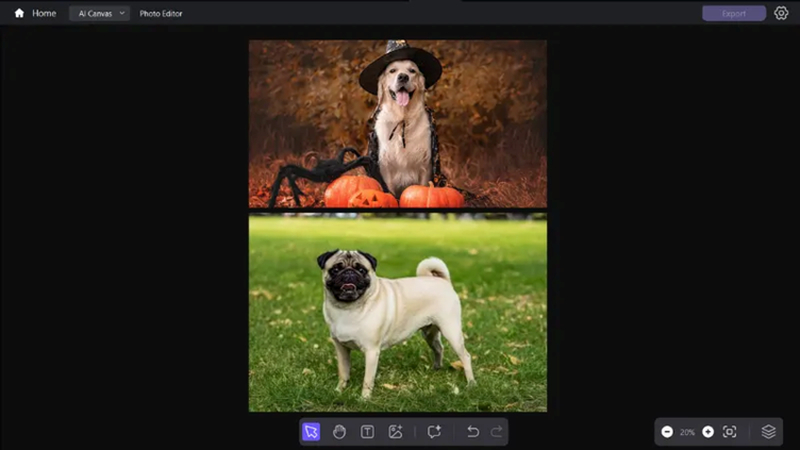Image resolution: width=800 pixels, height=450 pixels.
Task: Click the Export button
Action: tap(734, 13)
